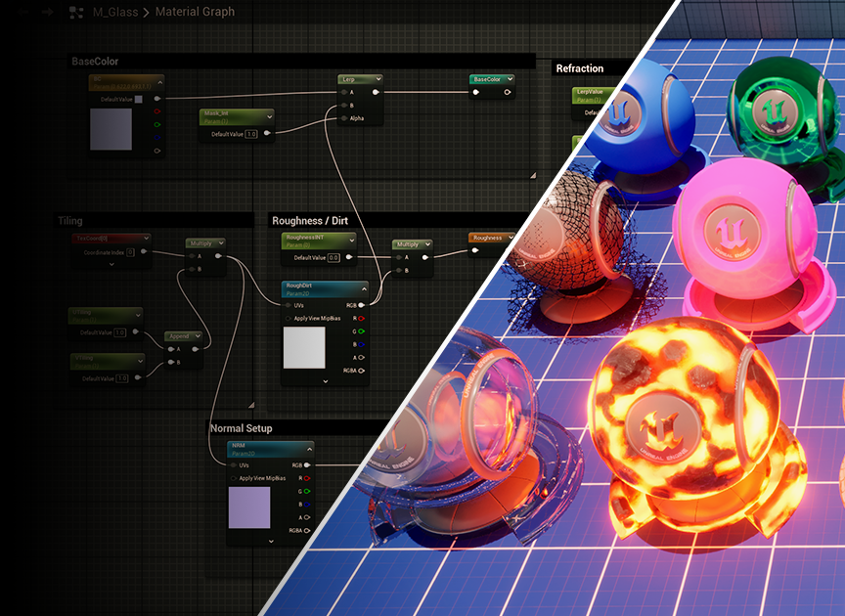
Task: Collapse the RoughDirt texture node
Action: (364, 288)
